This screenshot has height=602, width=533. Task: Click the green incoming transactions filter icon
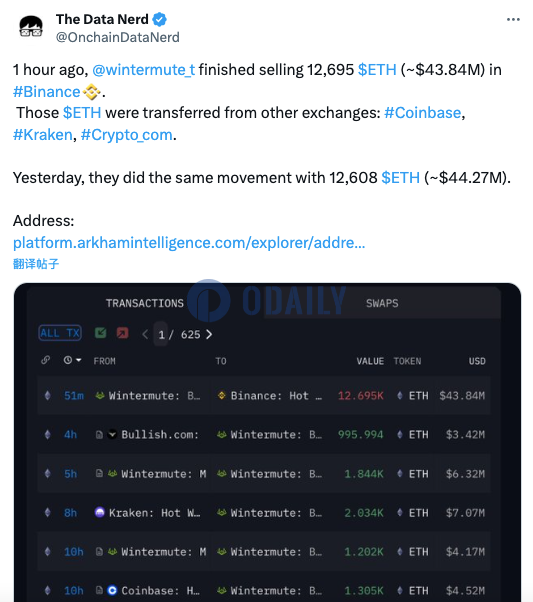[x=101, y=333]
